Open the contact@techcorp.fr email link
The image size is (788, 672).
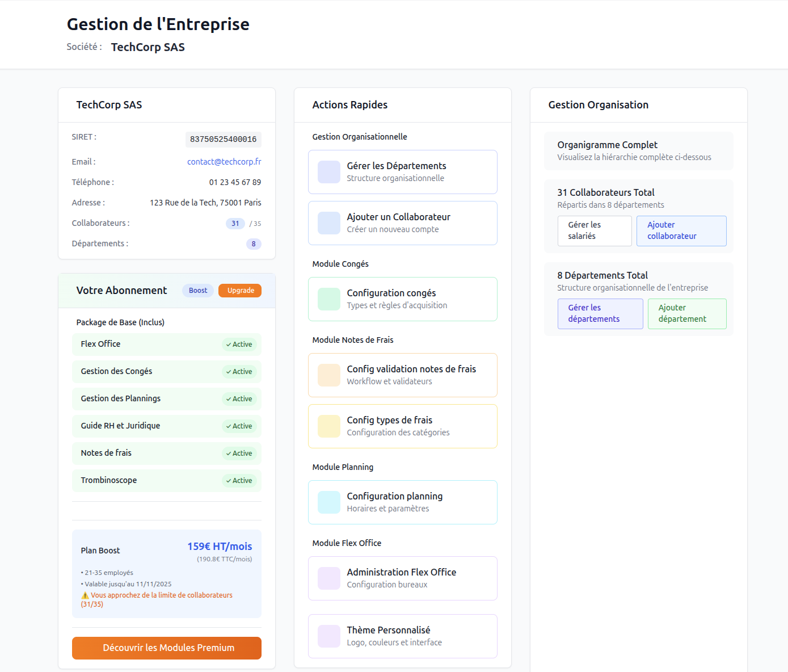pos(224,162)
